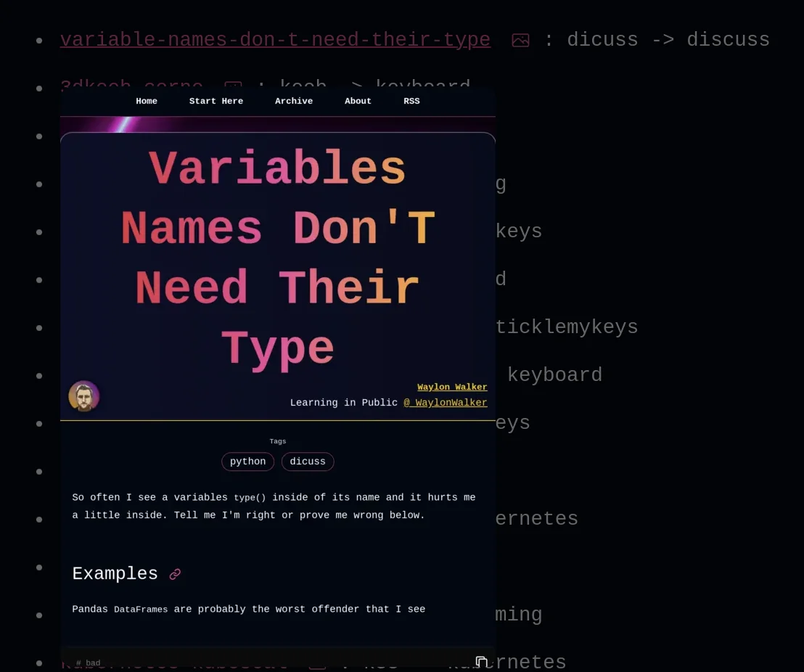Click Waylon Walker's avatar image
This screenshot has width=804, height=672.
(x=84, y=396)
